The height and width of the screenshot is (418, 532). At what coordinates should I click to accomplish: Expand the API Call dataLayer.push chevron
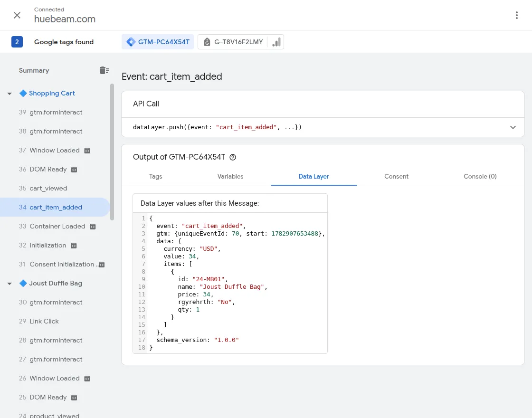tap(513, 127)
